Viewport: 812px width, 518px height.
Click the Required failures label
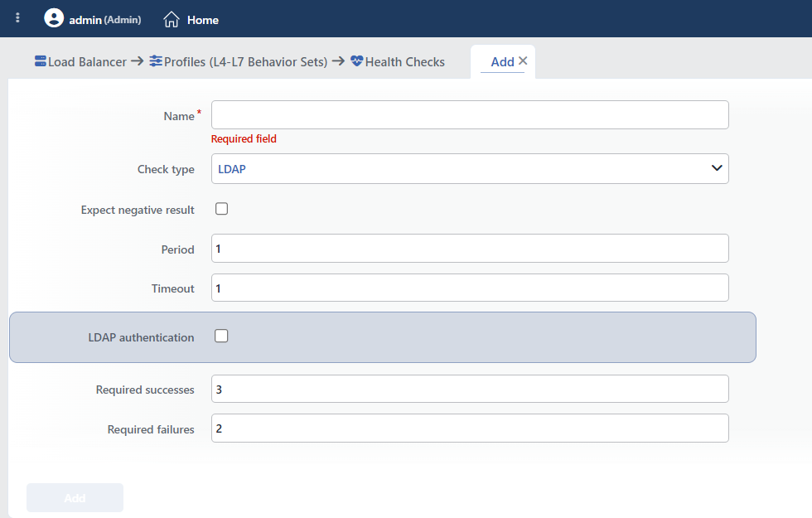[151, 429]
